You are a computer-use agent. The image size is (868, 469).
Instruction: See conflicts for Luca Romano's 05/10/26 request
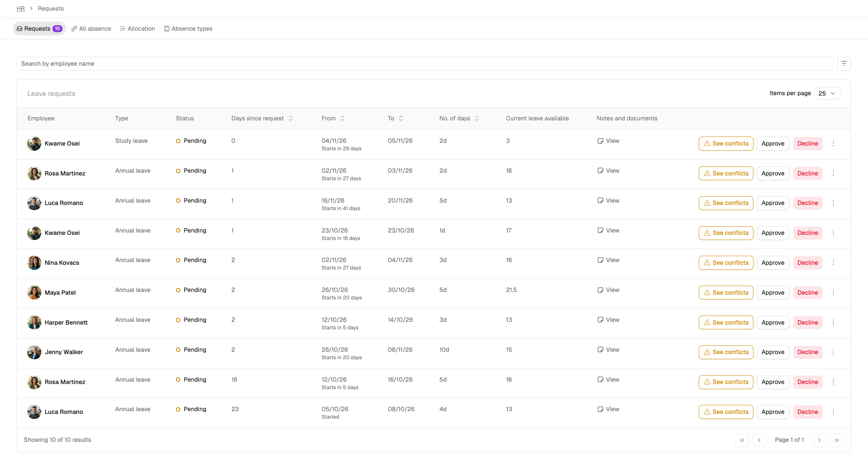(x=726, y=412)
